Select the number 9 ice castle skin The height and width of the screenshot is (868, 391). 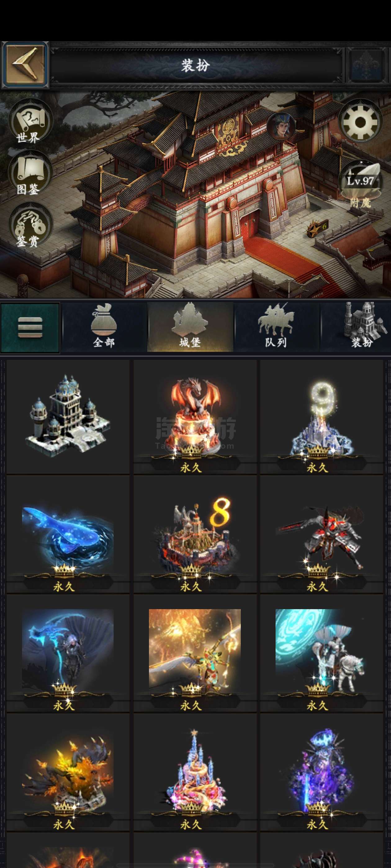(x=321, y=417)
